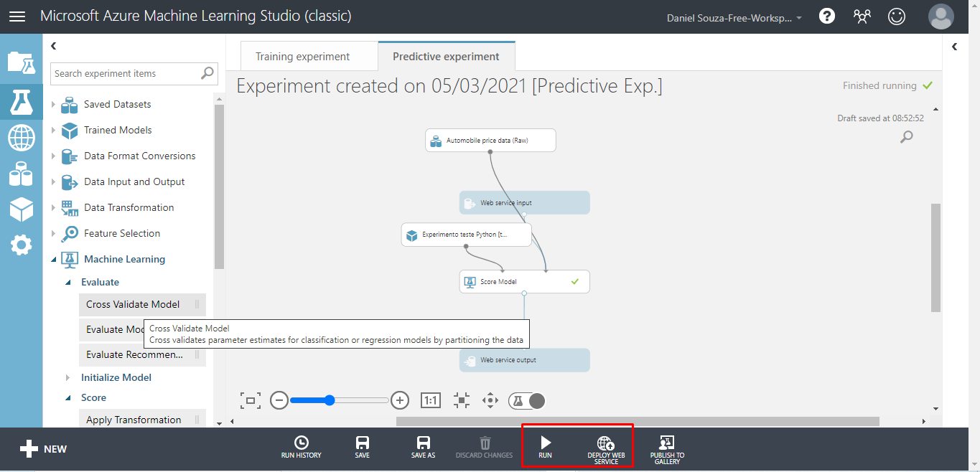The image size is (980, 472).
Task: Switch to the Predictive experiment tab
Action: 446,56
